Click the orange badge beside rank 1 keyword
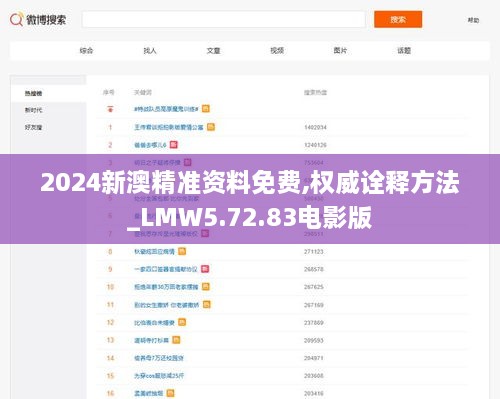 211,127
